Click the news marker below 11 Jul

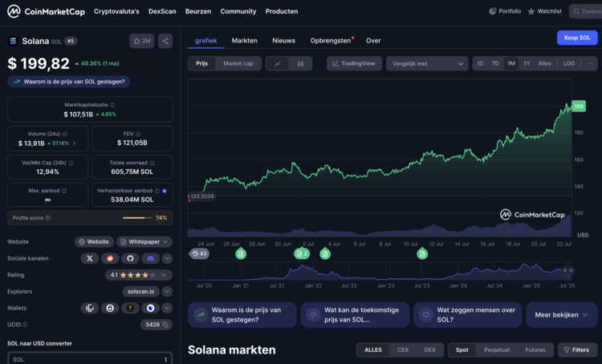(x=422, y=253)
